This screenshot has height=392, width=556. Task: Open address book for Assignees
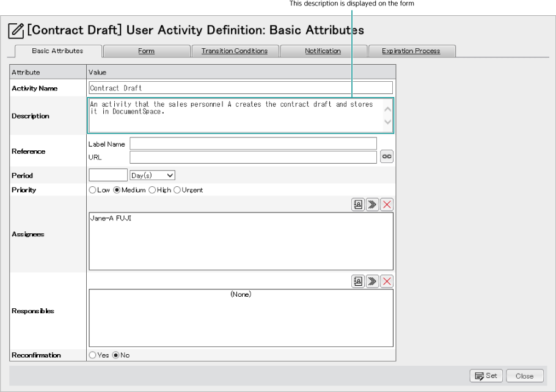358,205
